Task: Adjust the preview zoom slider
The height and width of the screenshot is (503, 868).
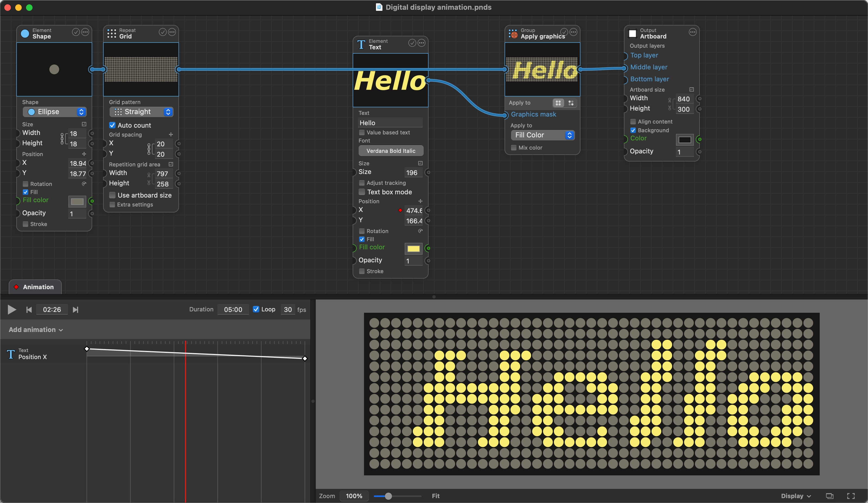Action: [x=388, y=496]
